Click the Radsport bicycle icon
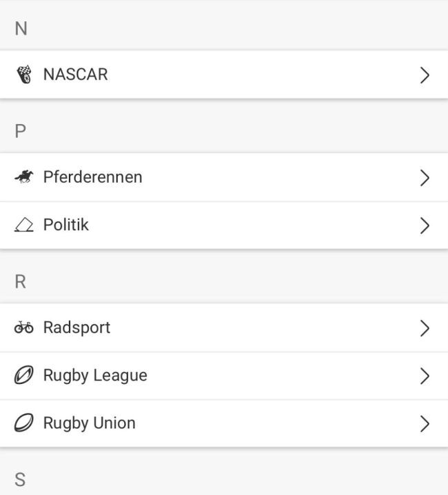The image size is (448, 495). [23, 327]
